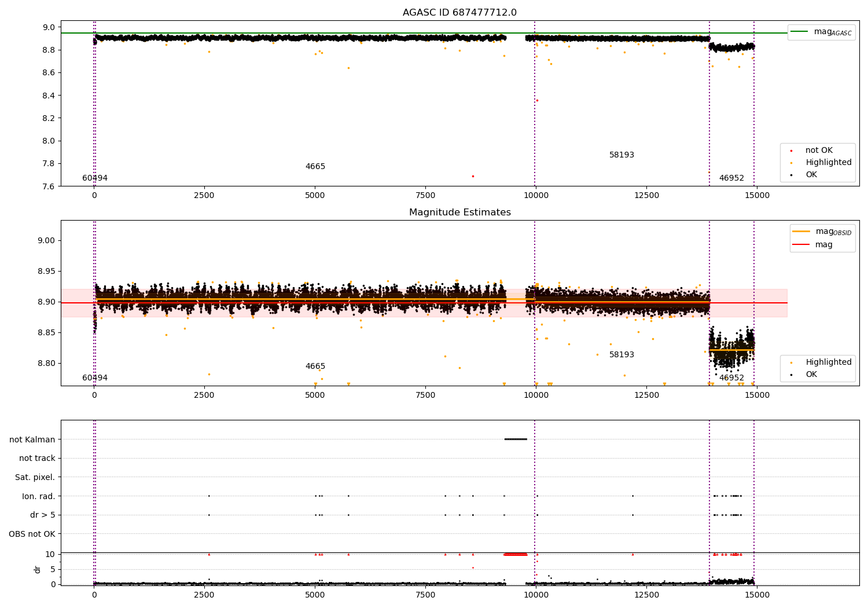
Task: Select the "Sat. pixel." row label
Action: (35, 477)
